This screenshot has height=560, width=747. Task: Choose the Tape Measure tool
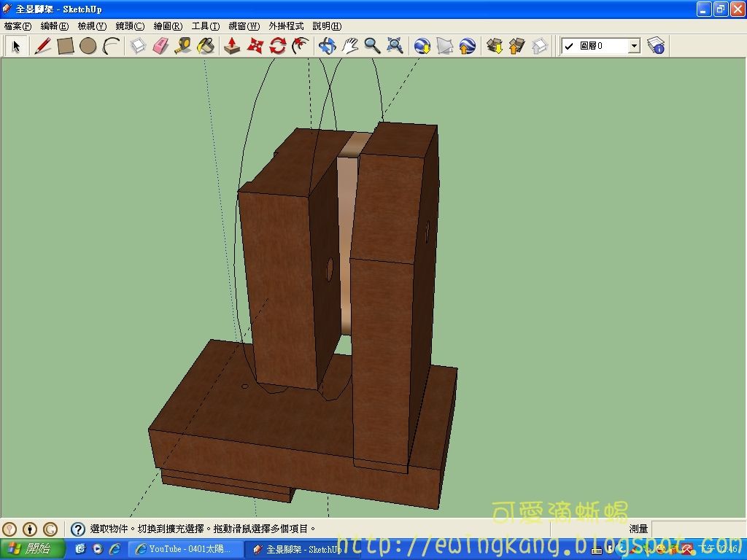(183, 46)
